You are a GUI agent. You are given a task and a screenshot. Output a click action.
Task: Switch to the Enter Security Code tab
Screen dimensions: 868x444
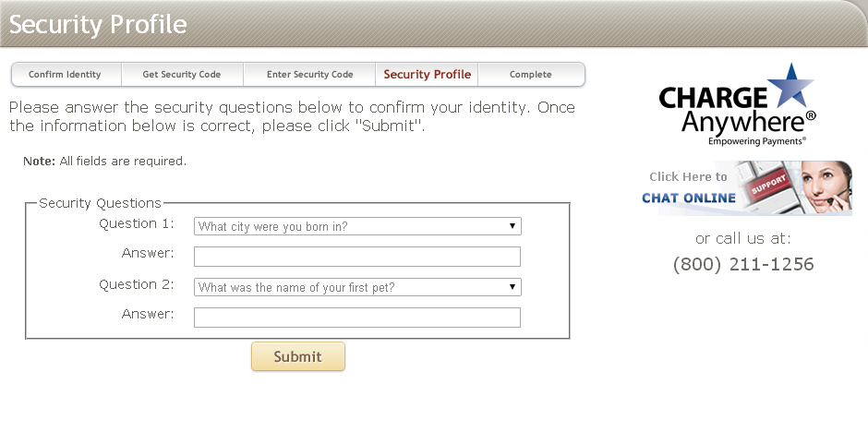[x=309, y=75]
